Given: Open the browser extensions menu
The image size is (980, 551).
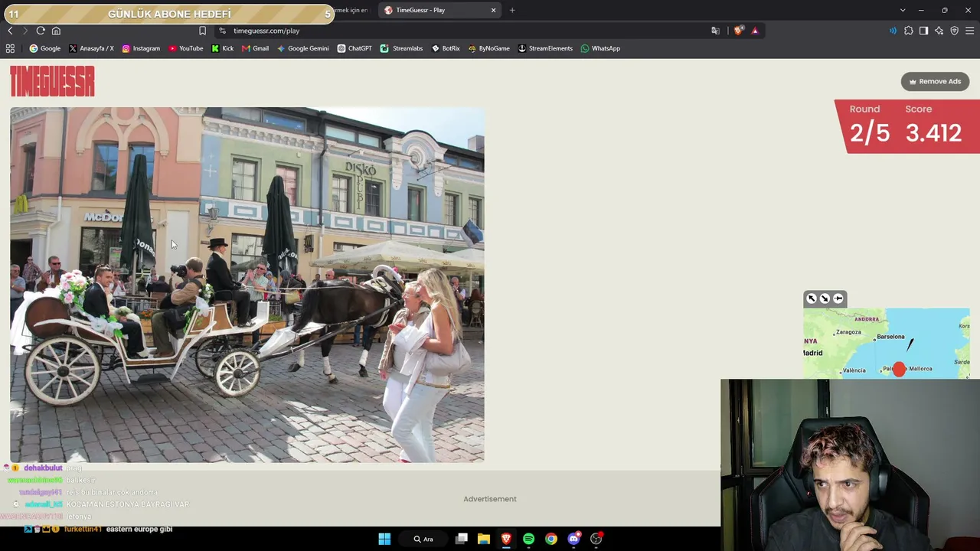Looking at the screenshot, I should [908, 31].
